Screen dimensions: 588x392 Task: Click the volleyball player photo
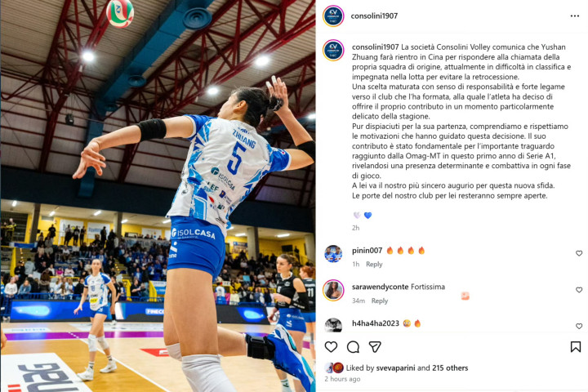coord(158,196)
